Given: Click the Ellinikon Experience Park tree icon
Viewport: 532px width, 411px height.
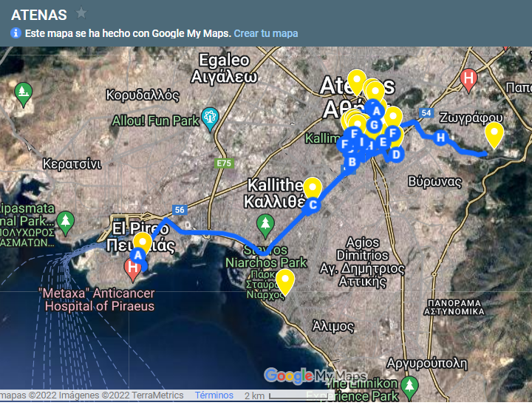Looking at the screenshot, I should (409, 388).
